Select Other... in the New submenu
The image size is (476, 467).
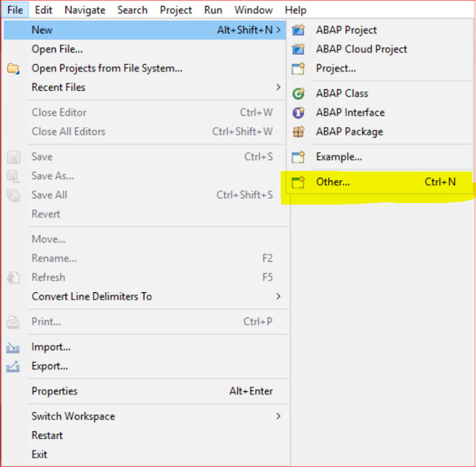(x=381, y=182)
